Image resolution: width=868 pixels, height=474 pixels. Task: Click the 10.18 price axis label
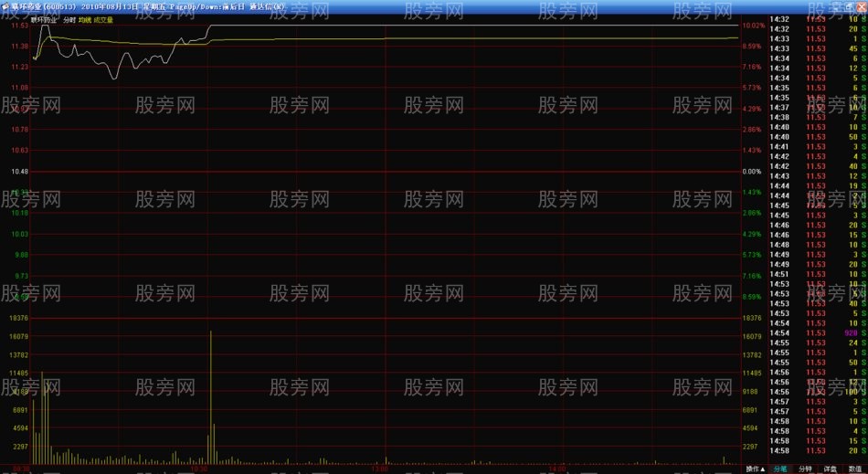(20, 213)
